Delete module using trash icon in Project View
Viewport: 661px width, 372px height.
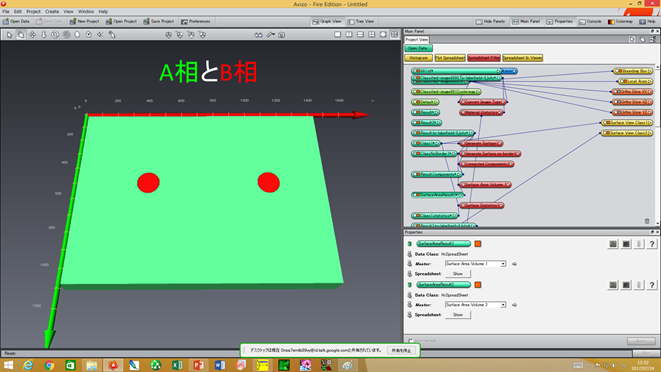(x=647, y=221)
